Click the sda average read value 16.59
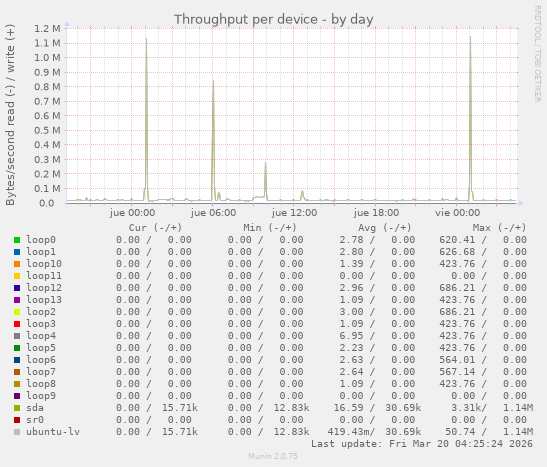Image resolution: width=547 pixels, height=467 pixels. coord(349,408)
